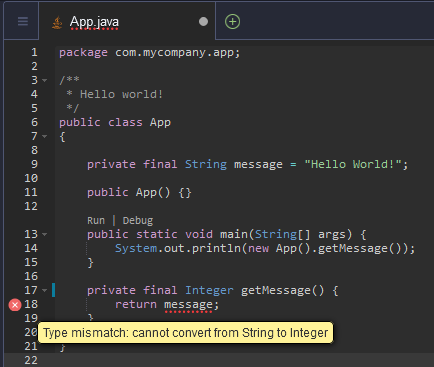
Task: Click the Integer return type on line 17
Action: [209, 290]
